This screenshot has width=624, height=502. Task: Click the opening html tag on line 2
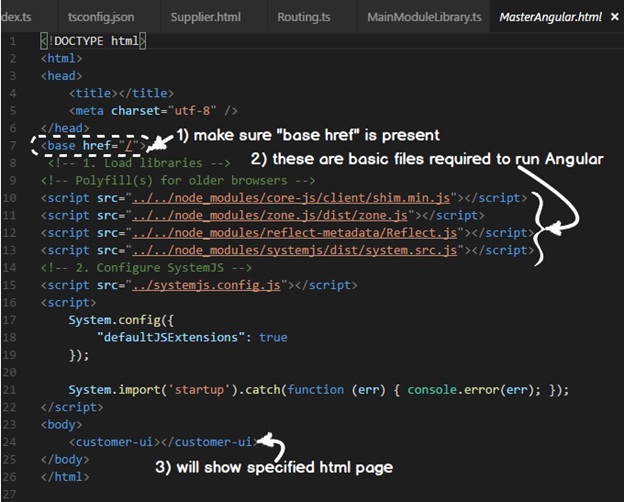click(x=61, y=59)
